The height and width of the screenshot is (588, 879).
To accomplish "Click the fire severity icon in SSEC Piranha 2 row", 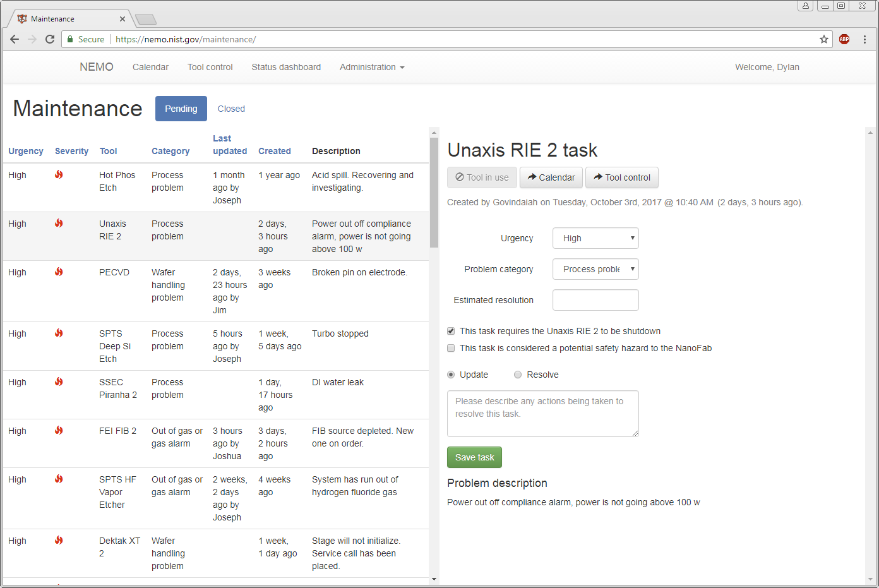I will (59, 381).
